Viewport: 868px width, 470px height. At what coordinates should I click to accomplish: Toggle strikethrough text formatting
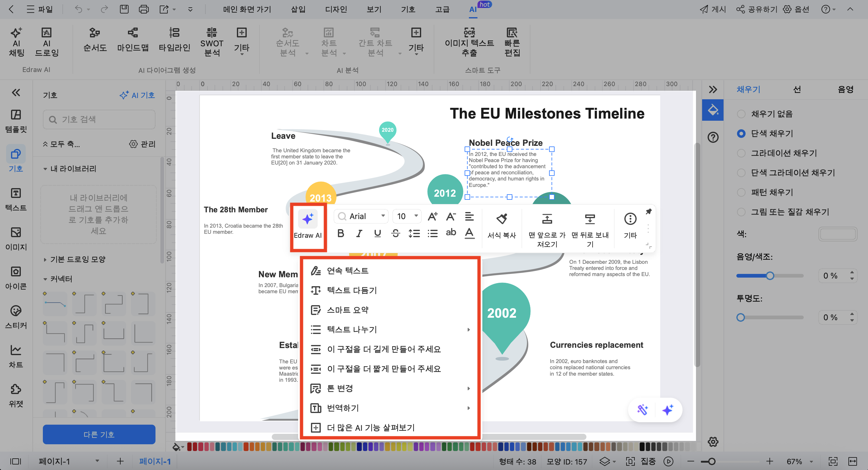[396, 233]
